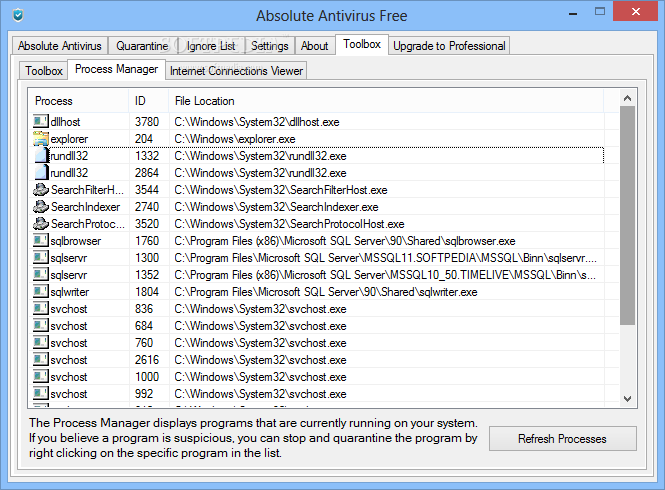Image resolution: width=665 pixels, height=490 pixels.
Task: Select the dllhost process name
Action: coord(65,122)
